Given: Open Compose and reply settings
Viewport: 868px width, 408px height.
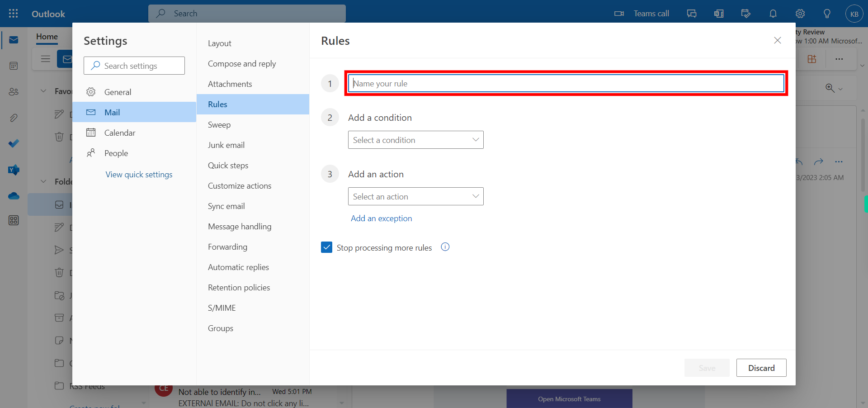Looking at the screenshot, I should [253, 64].
